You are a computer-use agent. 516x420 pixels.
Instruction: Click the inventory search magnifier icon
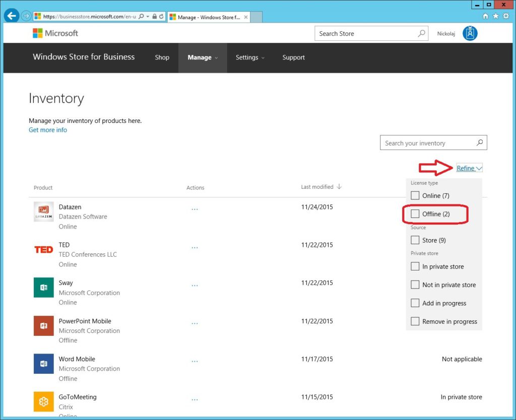click(x=480, y=143)
